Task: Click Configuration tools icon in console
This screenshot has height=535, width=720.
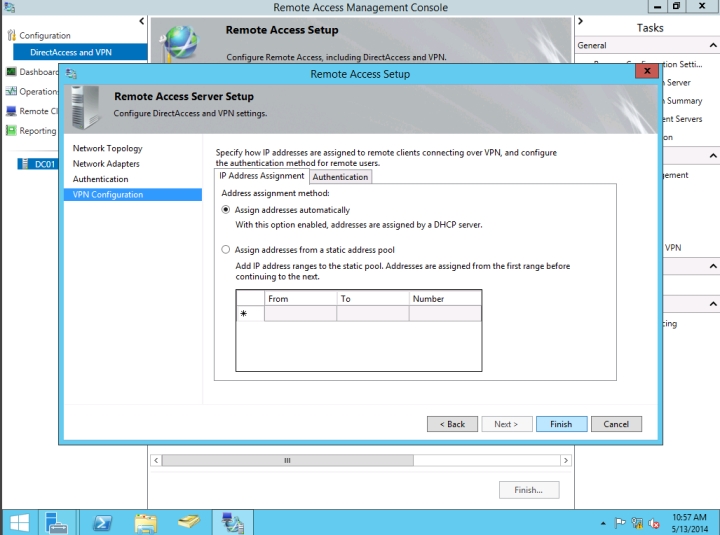Action: pos(11,35)
